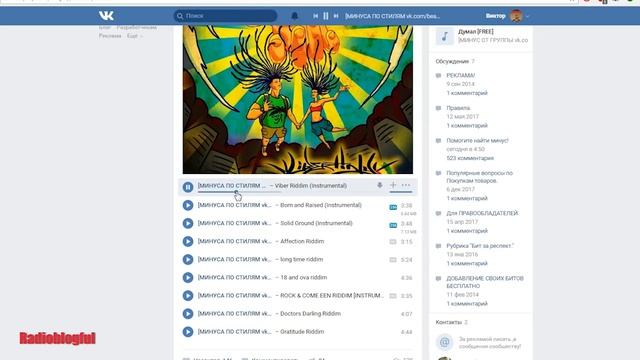Play ROCK & COME EEN RIDDIM track

(x=188, y=296)
